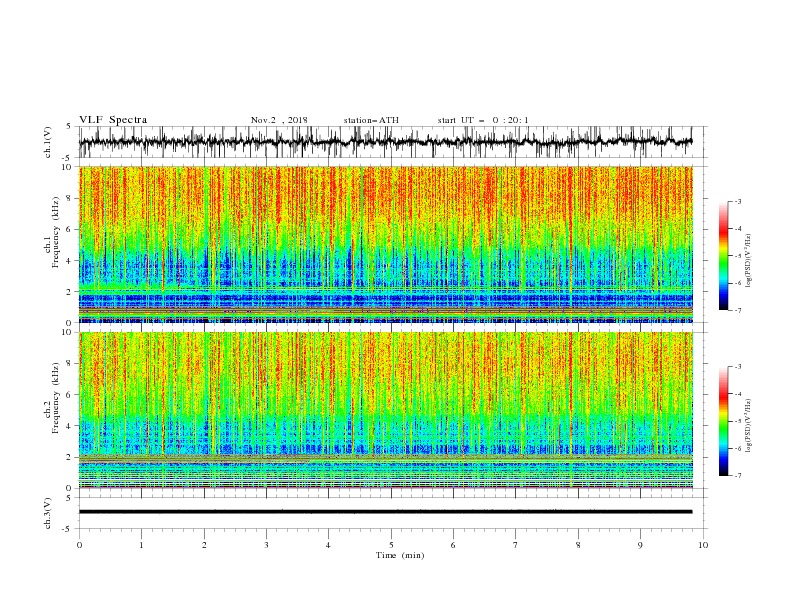Click the "VLF Spectra" title text
The width and height of the screenshot is (792, 612).
click(113, 120)
